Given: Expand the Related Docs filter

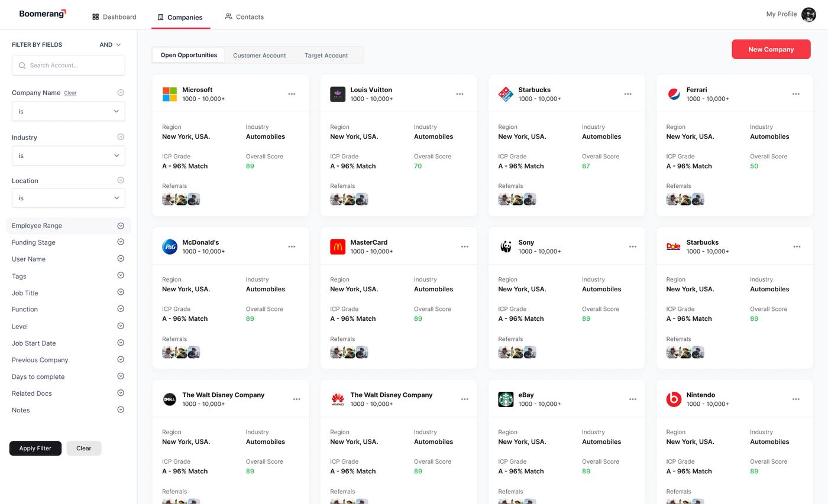Looking at the screenshot, I should tap(121, 393).
